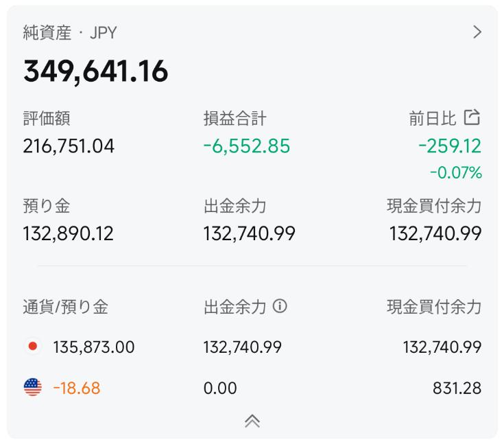Select the 純資産 · JPY header
Screen dimensions: 504x442
pos(70,32)
